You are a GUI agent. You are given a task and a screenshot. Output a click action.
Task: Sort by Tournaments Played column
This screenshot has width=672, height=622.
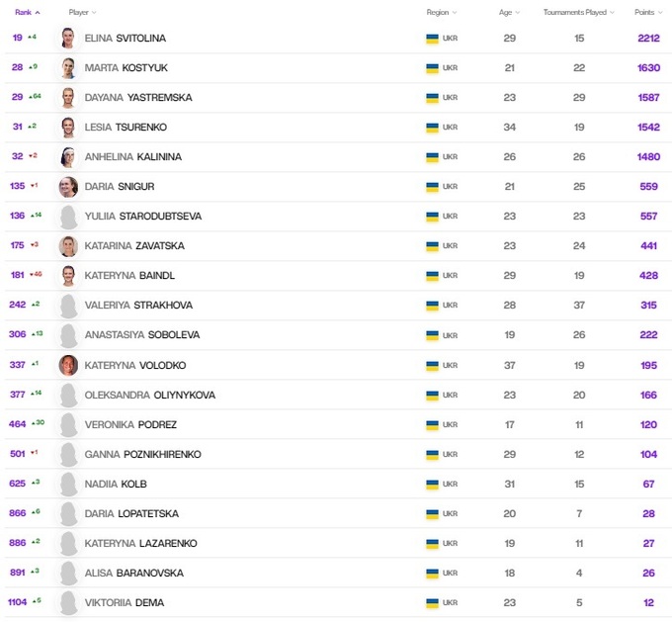click(x=579, y=12)
